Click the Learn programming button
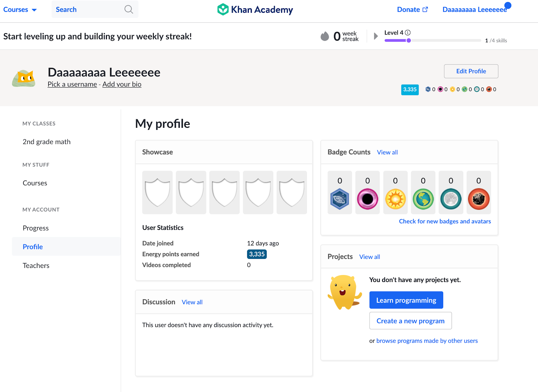The width and height of the screenshot is (538, 392). point(406,300)
